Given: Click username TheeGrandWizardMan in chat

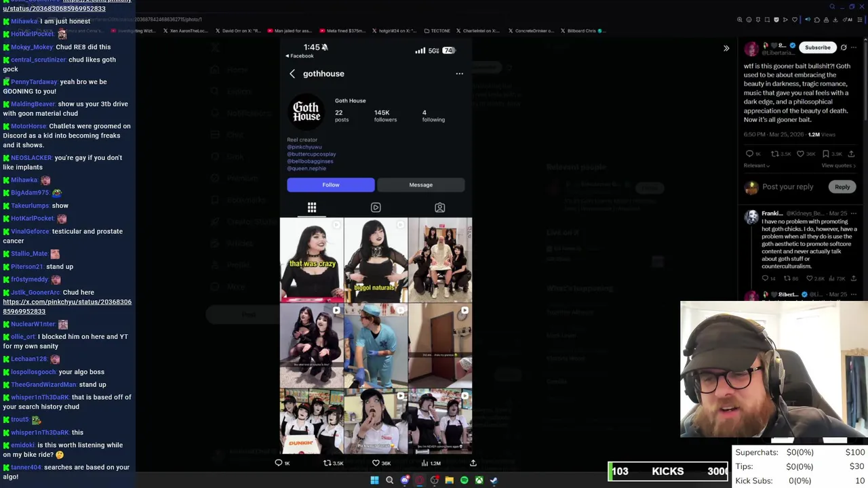Looking at the screenshot, I should [43, 385].
